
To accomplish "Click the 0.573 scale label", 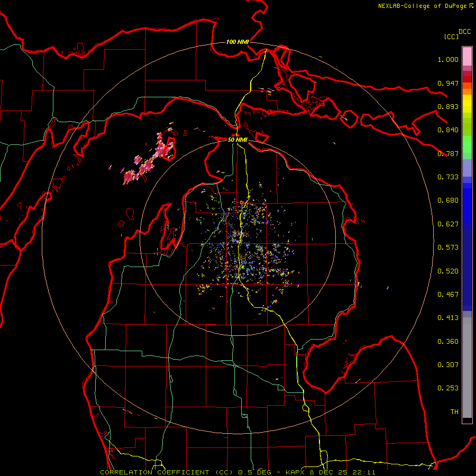I will 448,248.
